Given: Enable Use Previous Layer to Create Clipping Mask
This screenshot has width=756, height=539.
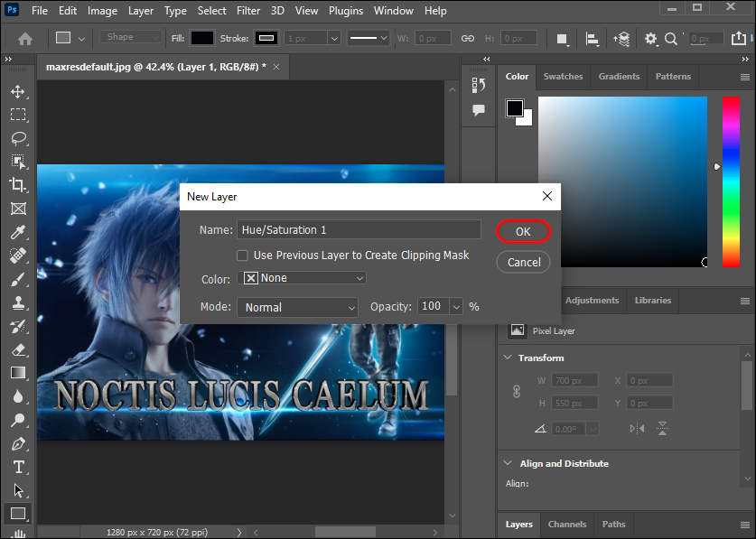Looking at the screenshot, I should [x=242, y=256].
